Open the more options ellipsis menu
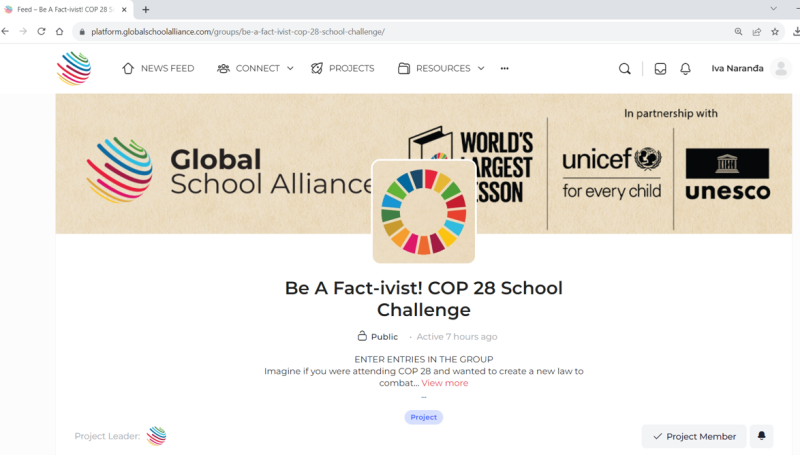The width and height of the screenshot is (800, 455). pos(505,68)
